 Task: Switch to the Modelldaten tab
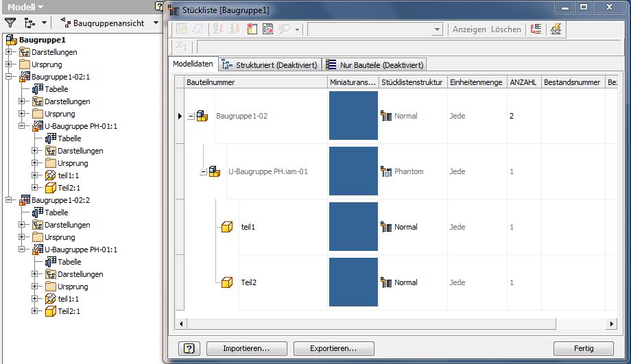click(x=193, y=64)
